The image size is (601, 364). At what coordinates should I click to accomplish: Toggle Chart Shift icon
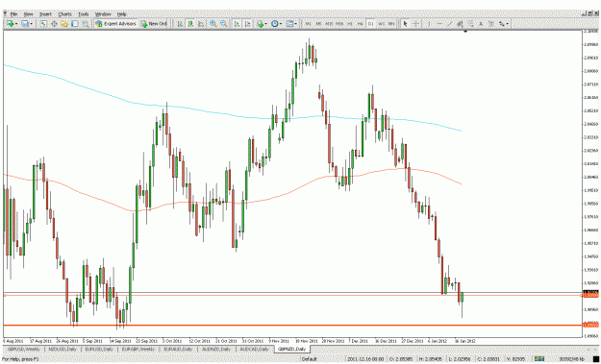coord(247,24)
